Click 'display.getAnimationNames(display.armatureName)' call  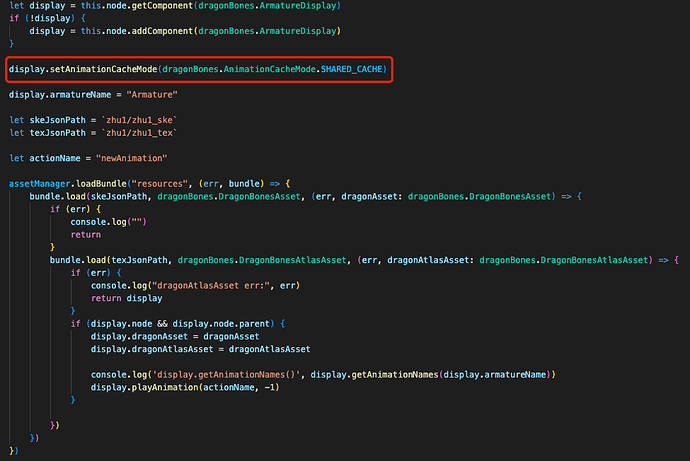tap(430, 375)
